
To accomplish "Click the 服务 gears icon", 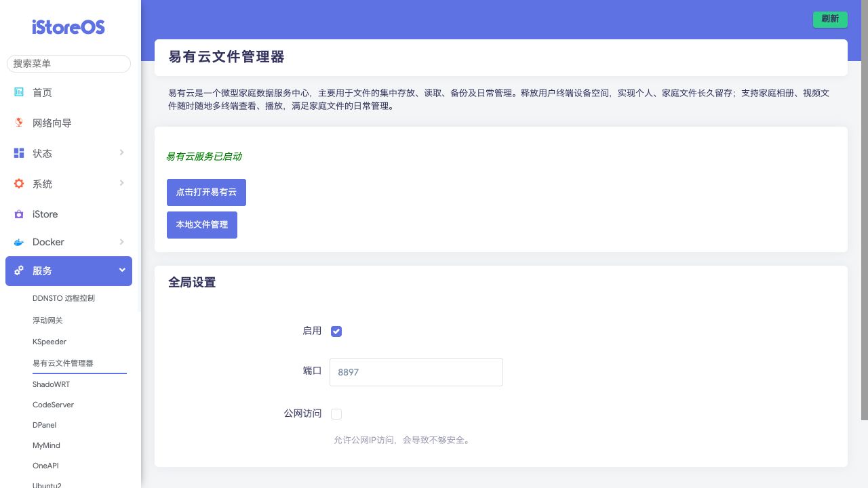I will point(19,270).
